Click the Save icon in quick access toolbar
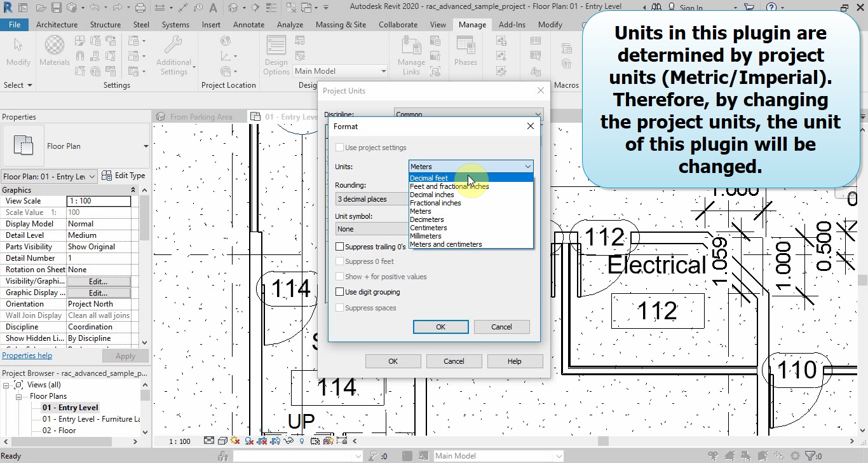868x463 pixels. coord(56,8)
